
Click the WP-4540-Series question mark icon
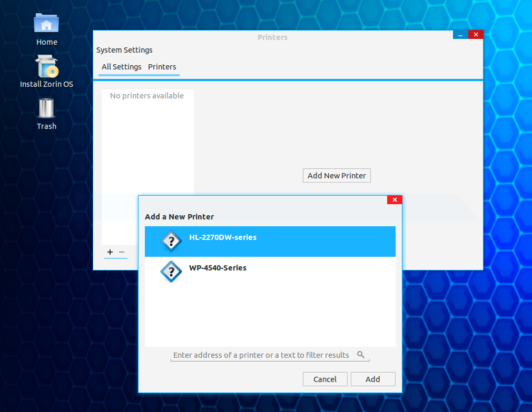(171, 272)
